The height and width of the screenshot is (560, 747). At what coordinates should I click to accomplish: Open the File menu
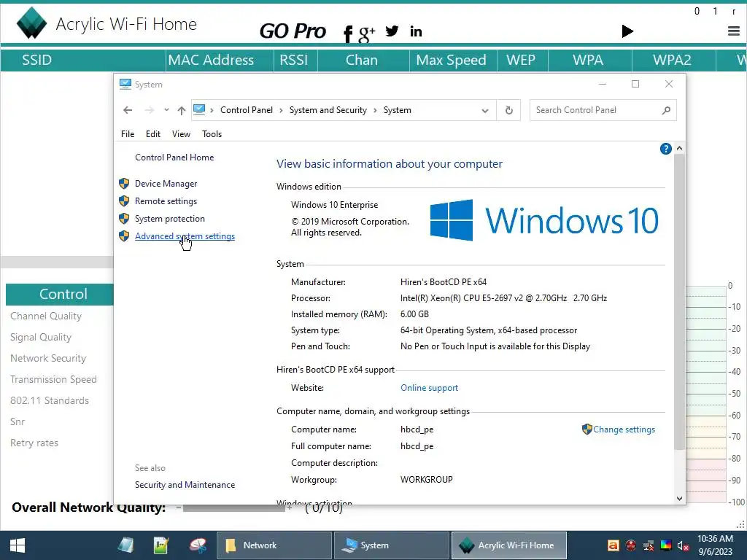tap(128, 134)
